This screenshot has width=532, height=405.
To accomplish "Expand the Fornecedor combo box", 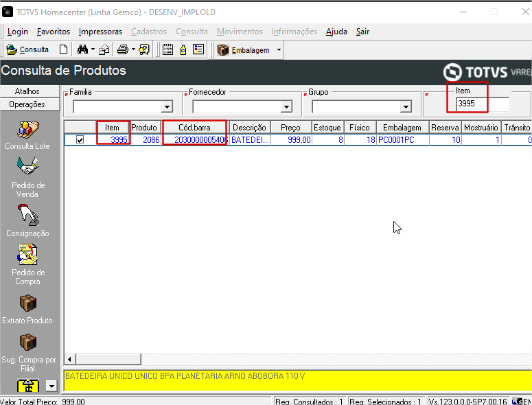I will click(286, 107).
